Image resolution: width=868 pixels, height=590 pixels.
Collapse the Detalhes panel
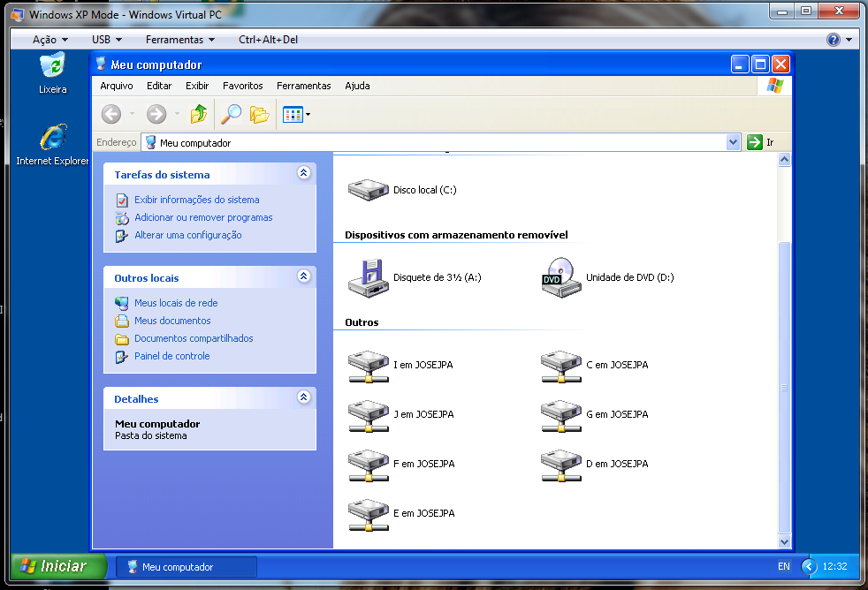pyautogui.click(x=304, y=397)
